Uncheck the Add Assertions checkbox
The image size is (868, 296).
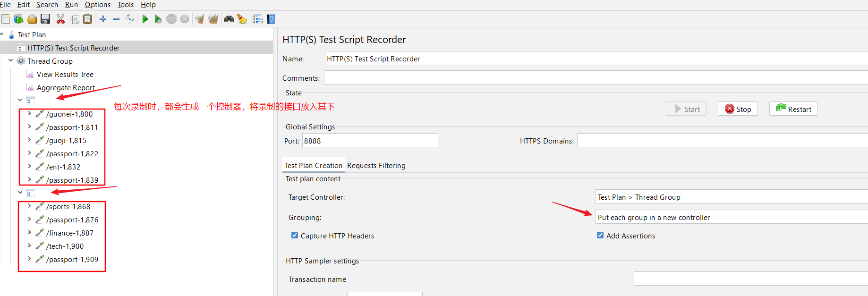(600, 235)
